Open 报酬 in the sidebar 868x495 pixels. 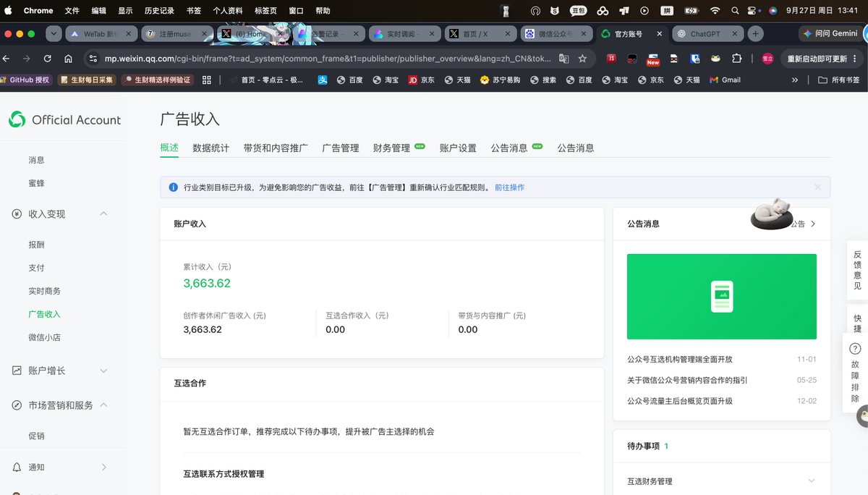pos(36,245)
